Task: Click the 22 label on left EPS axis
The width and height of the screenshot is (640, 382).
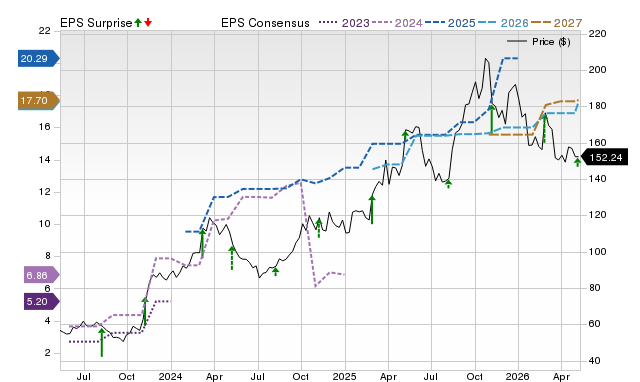Action: 44,31
